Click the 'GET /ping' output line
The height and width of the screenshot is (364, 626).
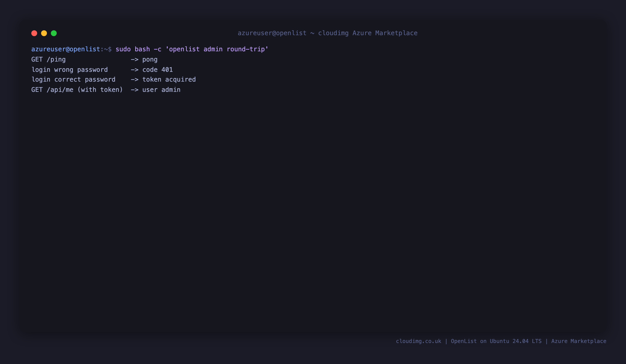94,60
